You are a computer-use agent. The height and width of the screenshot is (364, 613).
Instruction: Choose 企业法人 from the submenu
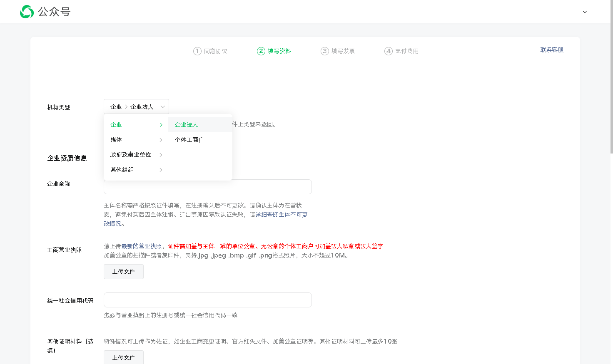[x=187, y=125]
